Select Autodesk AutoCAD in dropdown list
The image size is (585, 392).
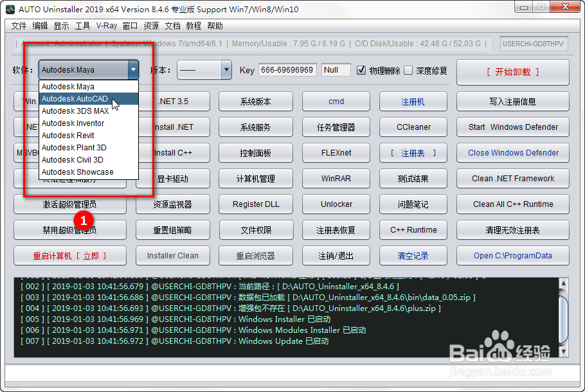tap(89, 99)
